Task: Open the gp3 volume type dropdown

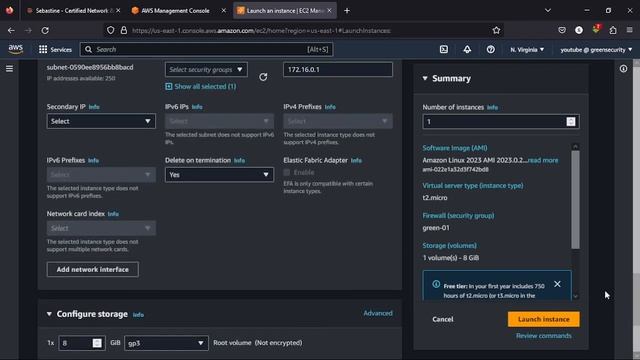Action: 166,343
